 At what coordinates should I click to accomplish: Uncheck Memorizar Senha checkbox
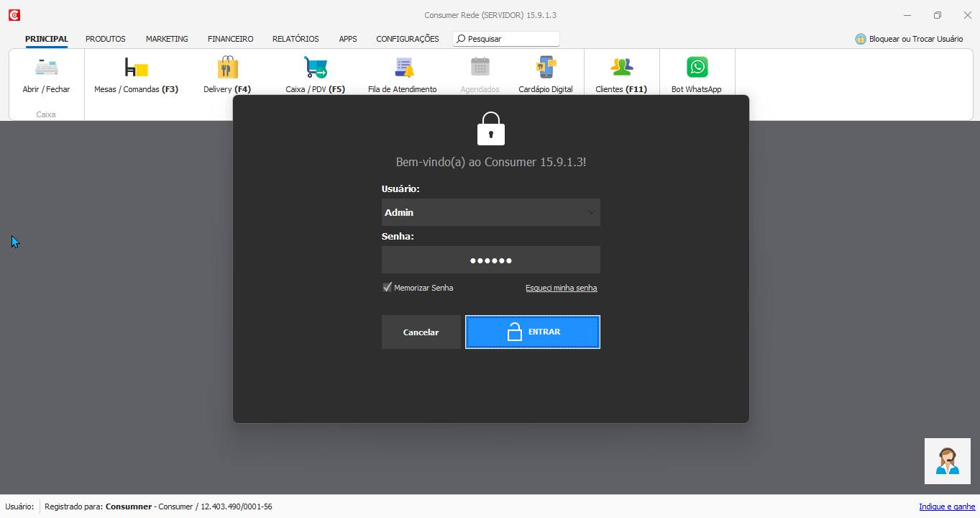(387, 288)
